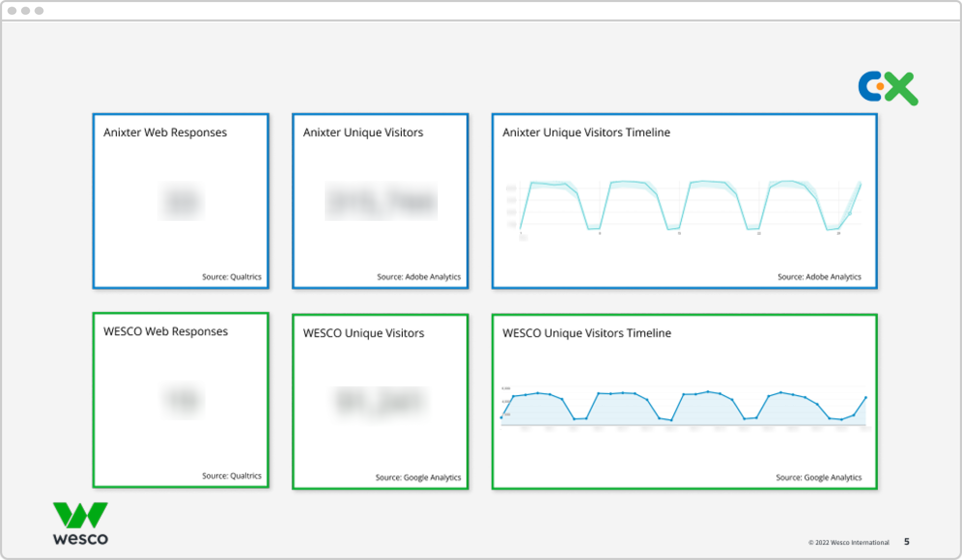
Task: Click the blurred Anixter Web Responses value
Action: 181,201
